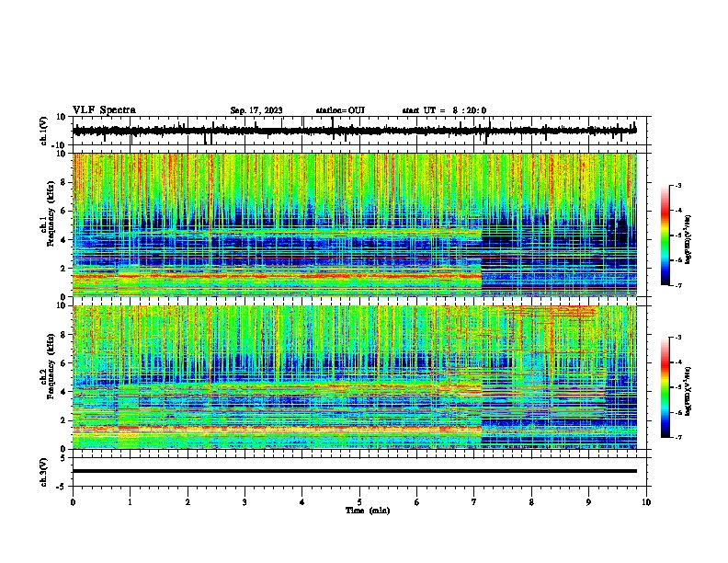
Task: Click the "ch.3(V)" axis label at bottom
Action: 44,473
